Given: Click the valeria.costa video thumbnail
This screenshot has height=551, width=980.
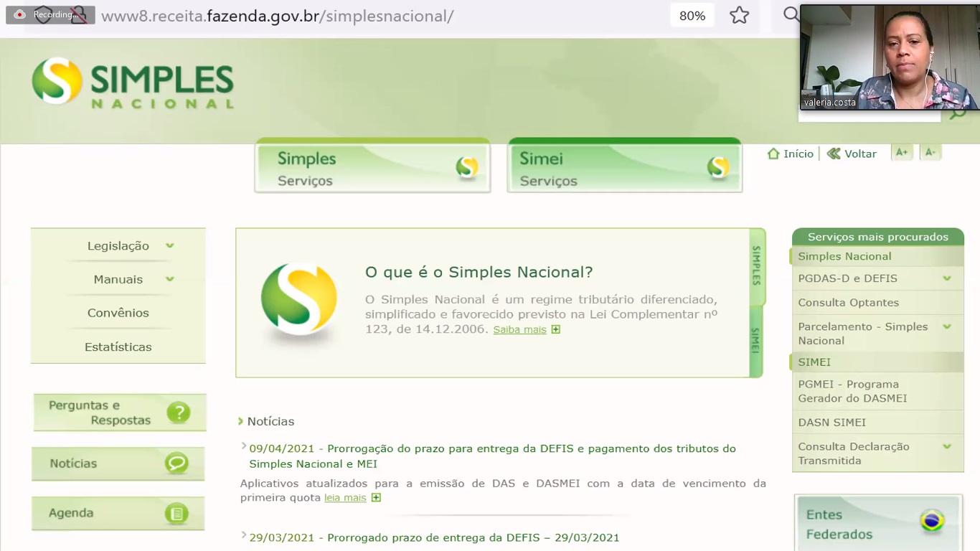Looking at the screenshot, I should point(890,57).
